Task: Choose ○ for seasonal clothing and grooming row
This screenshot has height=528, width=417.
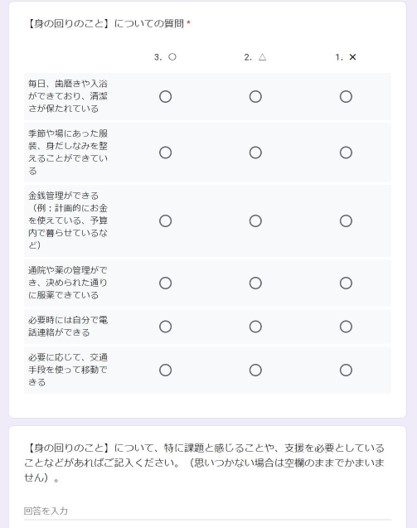Action: click(165, 153)
